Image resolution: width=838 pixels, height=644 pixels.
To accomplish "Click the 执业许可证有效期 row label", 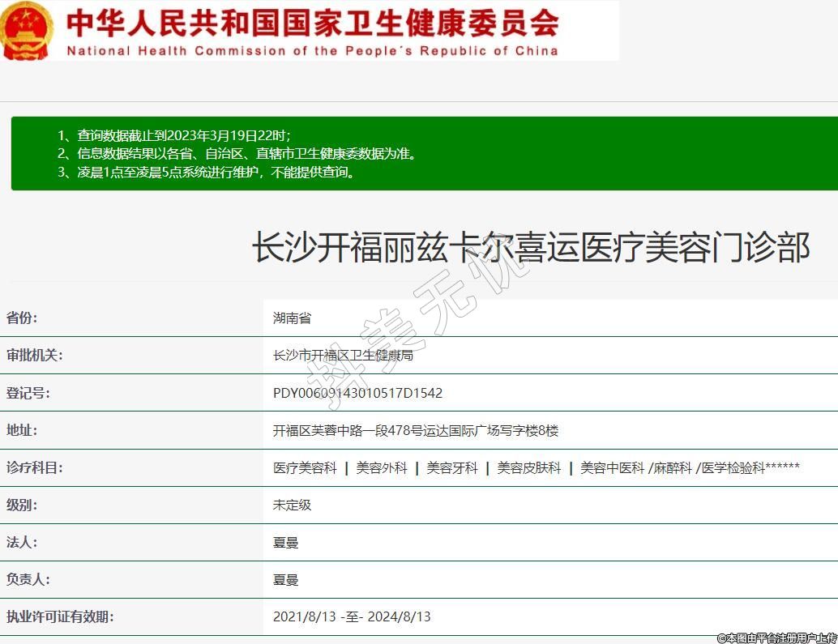I will pyautogui.click(x=60, y=616).
